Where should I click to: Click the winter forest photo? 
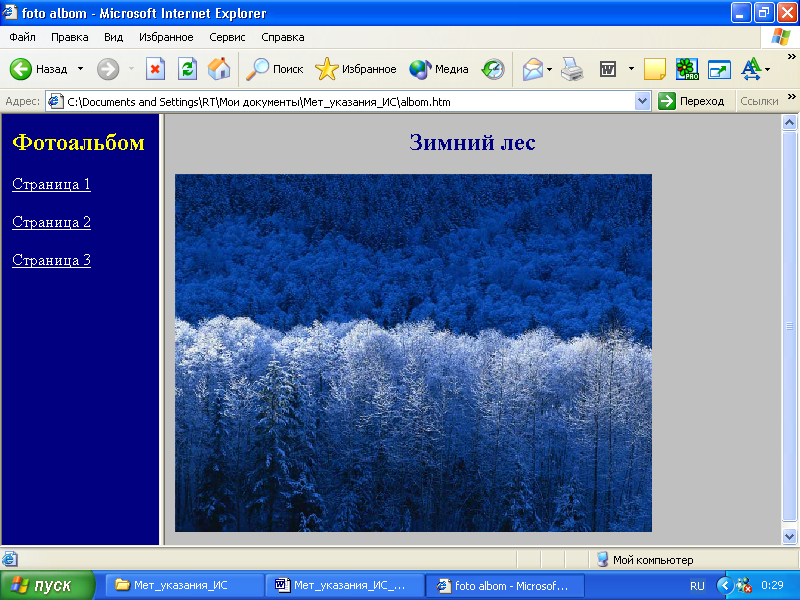[x=413, y=353]
